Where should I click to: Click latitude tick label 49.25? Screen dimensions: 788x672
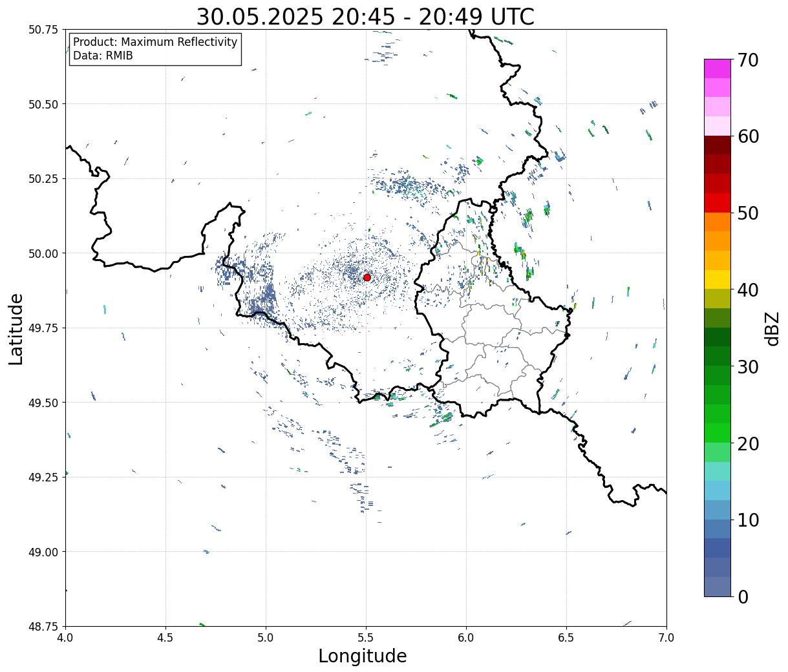pos(43,478)
